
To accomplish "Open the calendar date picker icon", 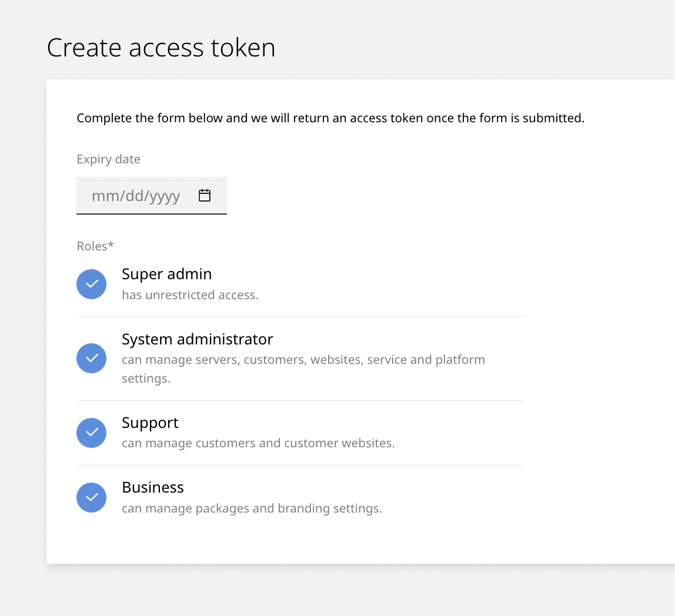I will (205, 196).
